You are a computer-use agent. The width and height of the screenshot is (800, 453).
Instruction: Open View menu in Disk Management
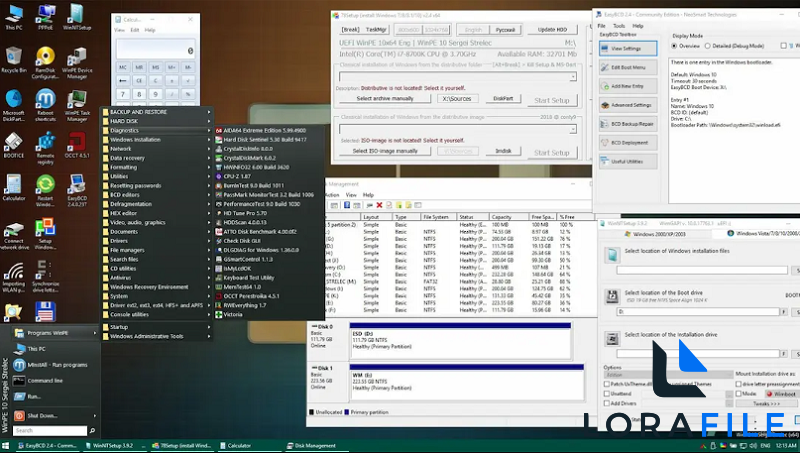[x=352, y=195]
